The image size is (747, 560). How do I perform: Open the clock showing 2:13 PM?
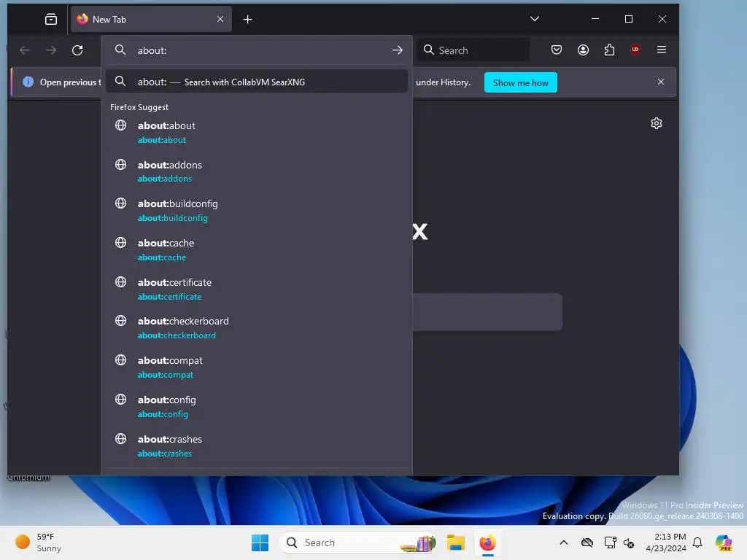coord(666,542)
